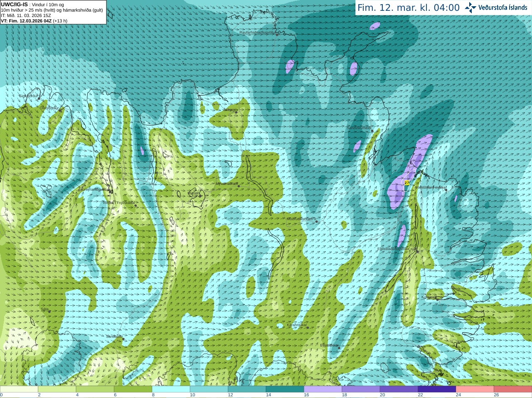Select the Raufarhafnarflugvöllur station label
532x398 pixels.
click(257, 32)
